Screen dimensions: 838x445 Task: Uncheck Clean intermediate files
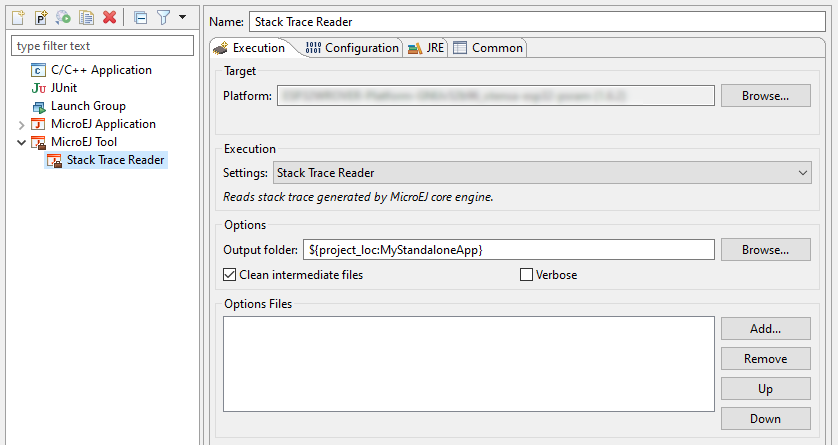[230, 275]
